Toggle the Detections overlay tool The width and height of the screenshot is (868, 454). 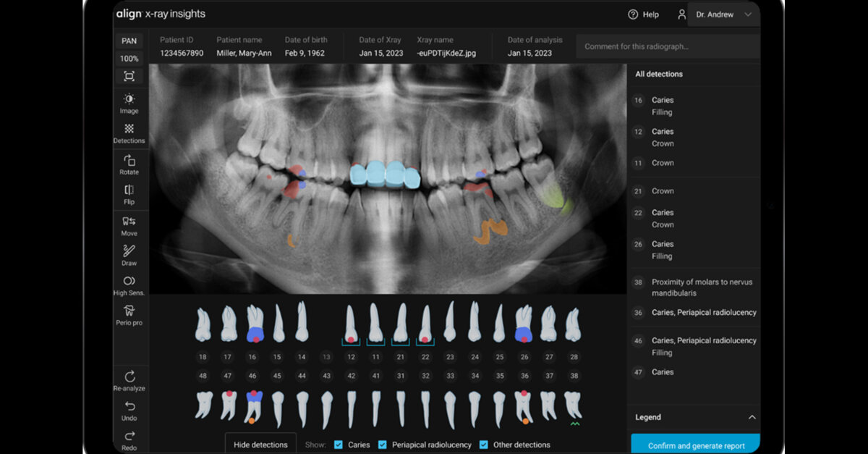129,133
